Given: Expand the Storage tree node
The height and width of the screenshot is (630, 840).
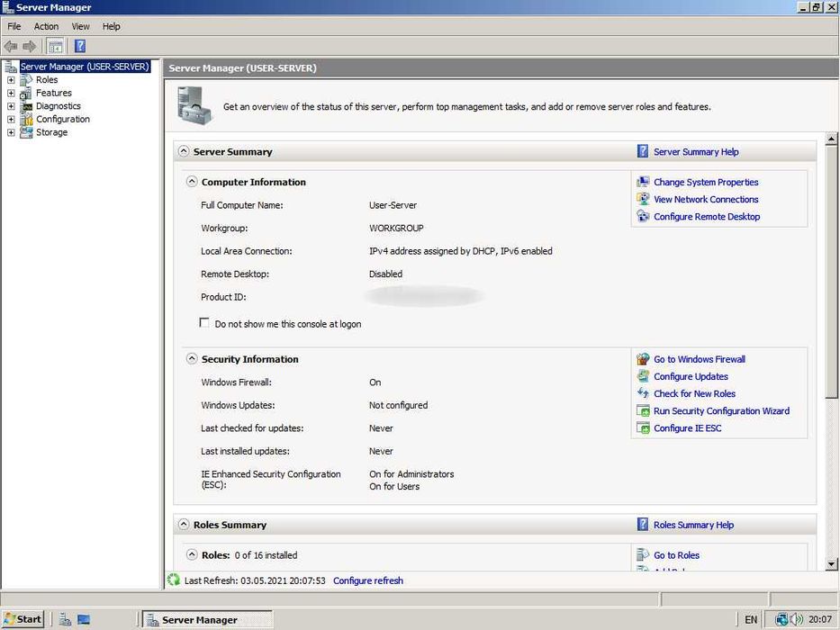Looking at the screenshot, I should pyautogui.click(x=11, y=132).
